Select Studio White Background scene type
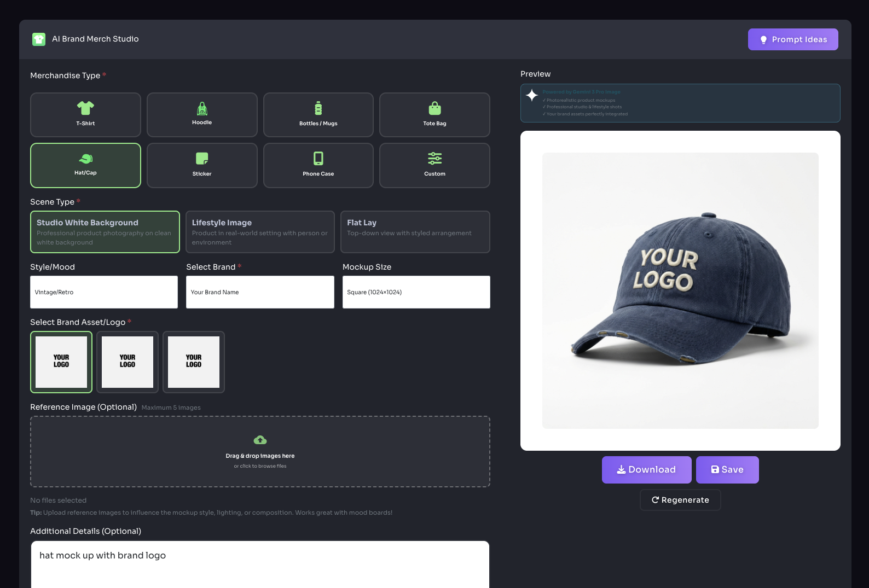This screenshot has width=869, height=588. click(105, 232)
